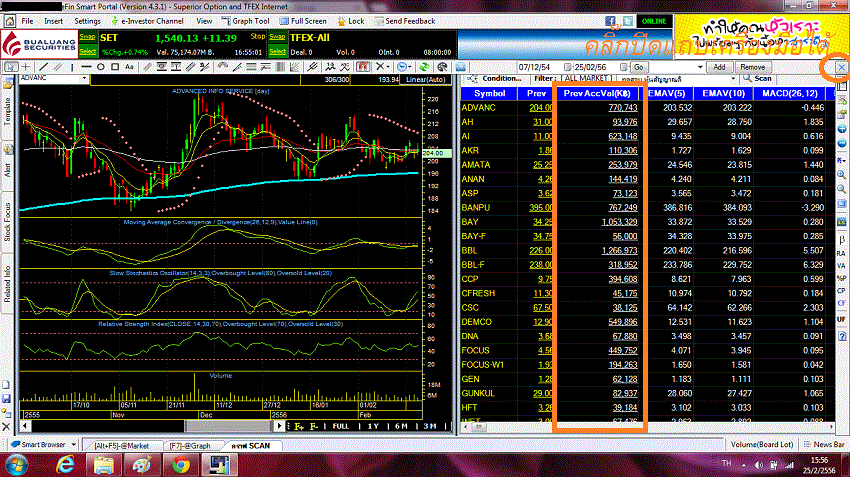850x477 pixels.
Task: Click the Add button
Action: click(719, 67)
